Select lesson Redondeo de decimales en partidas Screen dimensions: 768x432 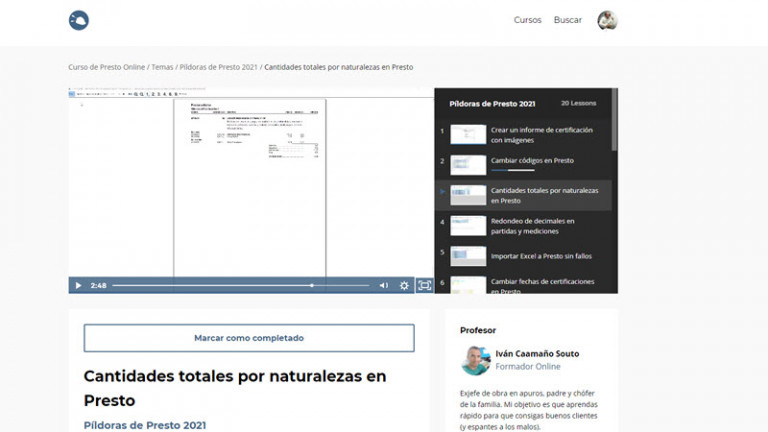pos(532,225)
